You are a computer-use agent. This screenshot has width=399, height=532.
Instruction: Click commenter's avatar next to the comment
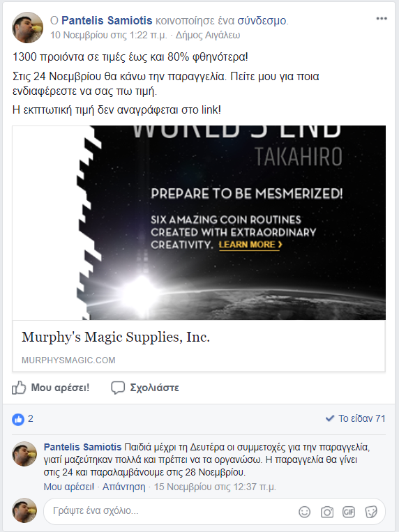pyautogui.click(x=24, y=454)
